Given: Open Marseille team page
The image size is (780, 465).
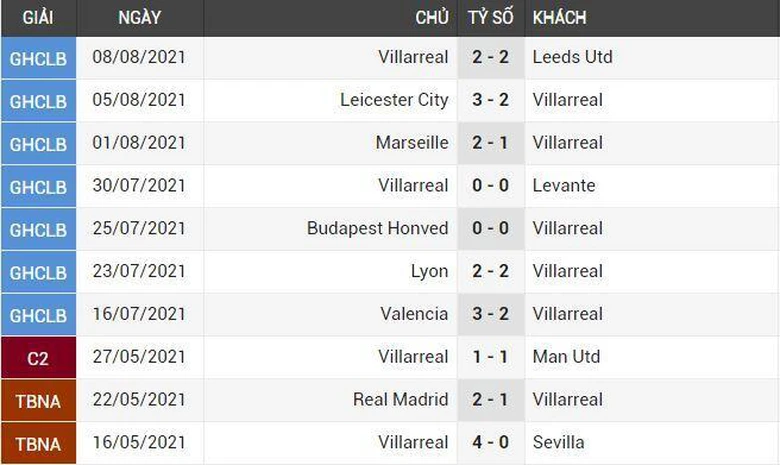Looking at the screenshot, I should (412, 143).
